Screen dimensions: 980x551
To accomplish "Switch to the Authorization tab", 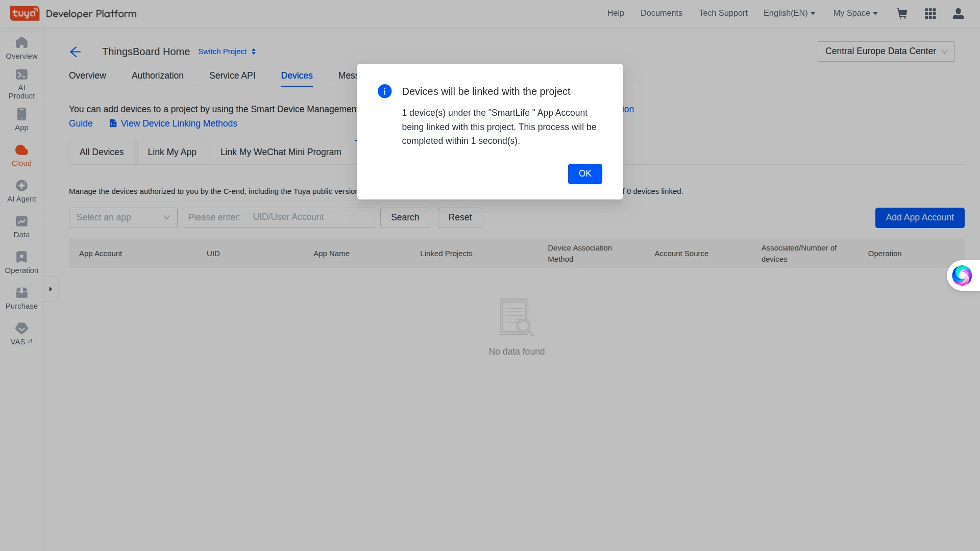I will point(158,76).
